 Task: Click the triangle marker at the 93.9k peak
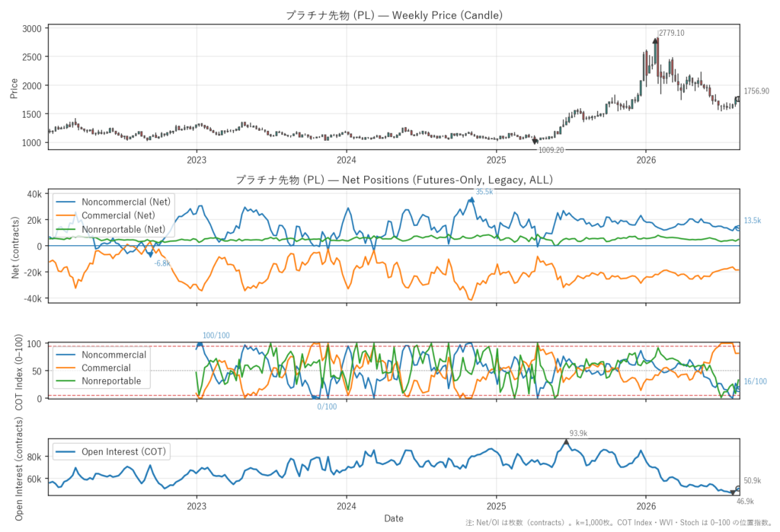566,441
